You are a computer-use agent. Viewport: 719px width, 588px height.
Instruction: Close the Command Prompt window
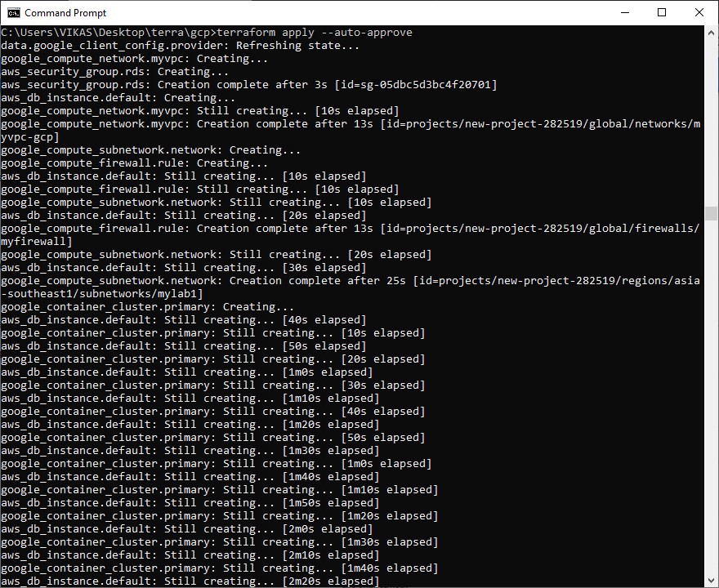point(699,12)
